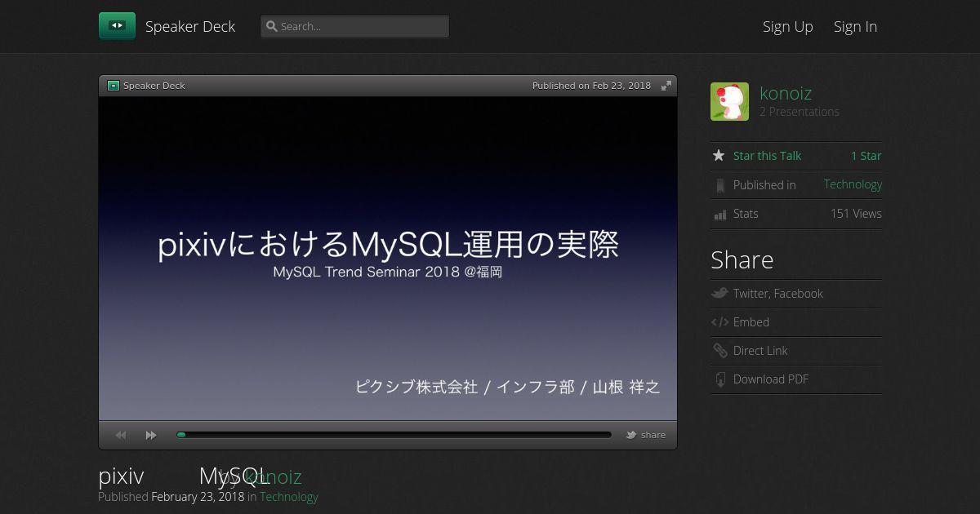The width and height of the screenshot is (980, 514).
Task: Open the Direct Link option
Action: point(760,351)
